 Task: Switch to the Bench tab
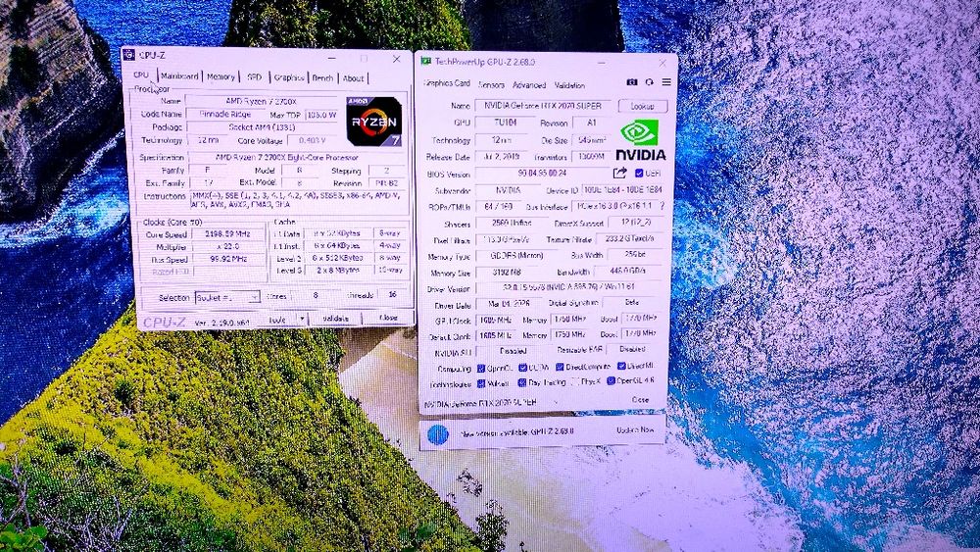[322, 78]
